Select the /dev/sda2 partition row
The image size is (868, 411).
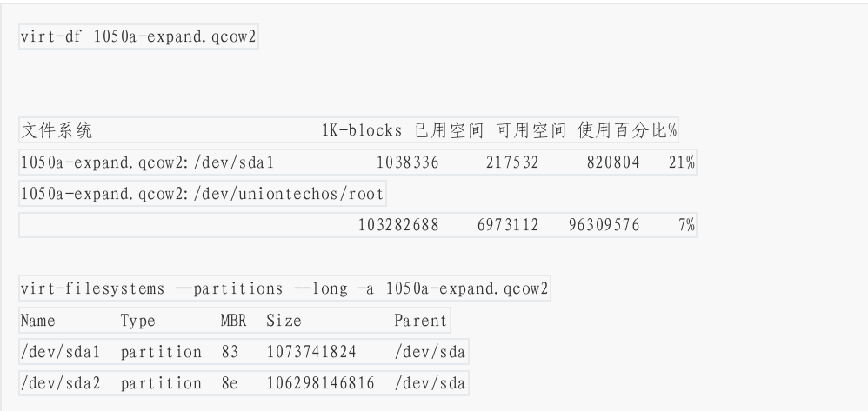pos(244,383)
